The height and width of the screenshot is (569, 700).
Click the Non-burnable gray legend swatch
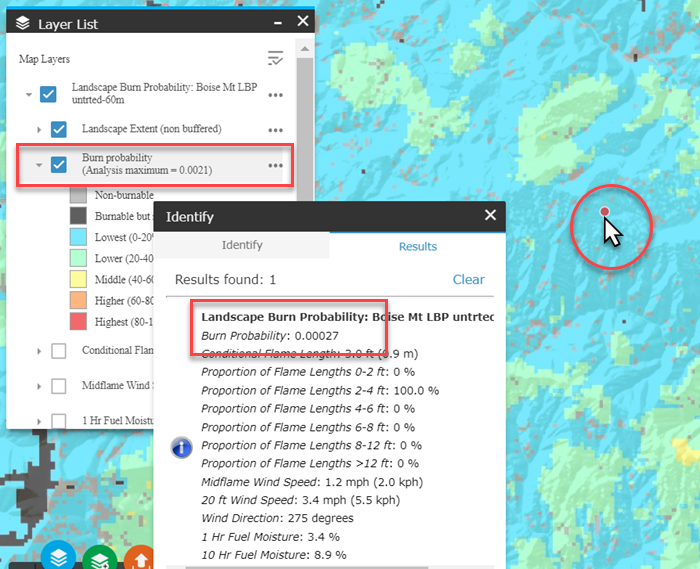point(78,195)
